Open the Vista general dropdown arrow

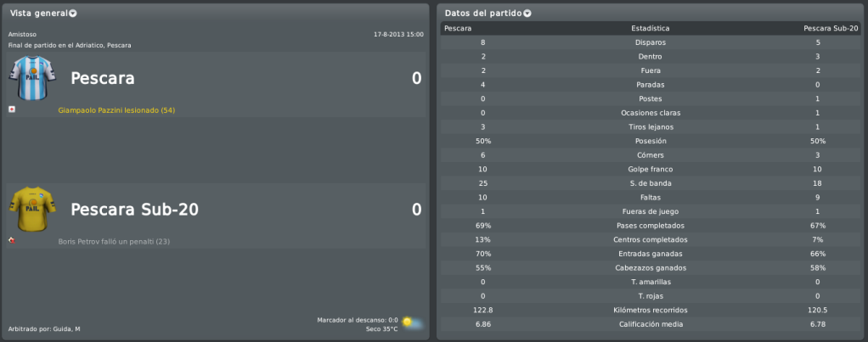coord(73,14)
